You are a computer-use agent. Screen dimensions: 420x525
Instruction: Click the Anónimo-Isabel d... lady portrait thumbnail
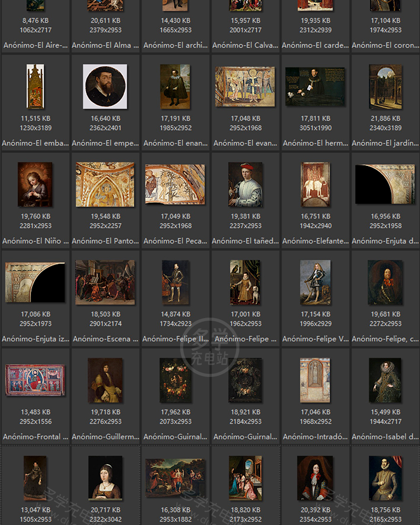385,380
